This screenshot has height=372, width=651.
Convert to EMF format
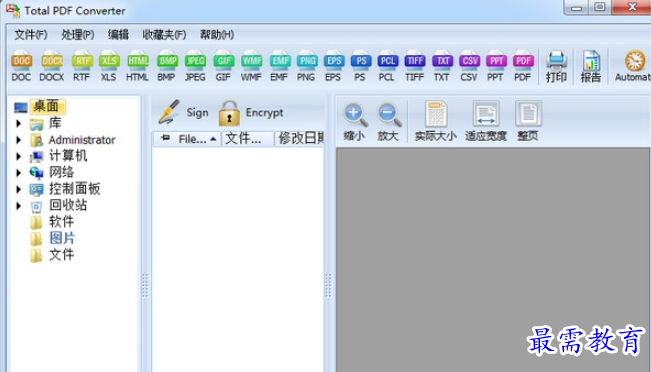279,66
